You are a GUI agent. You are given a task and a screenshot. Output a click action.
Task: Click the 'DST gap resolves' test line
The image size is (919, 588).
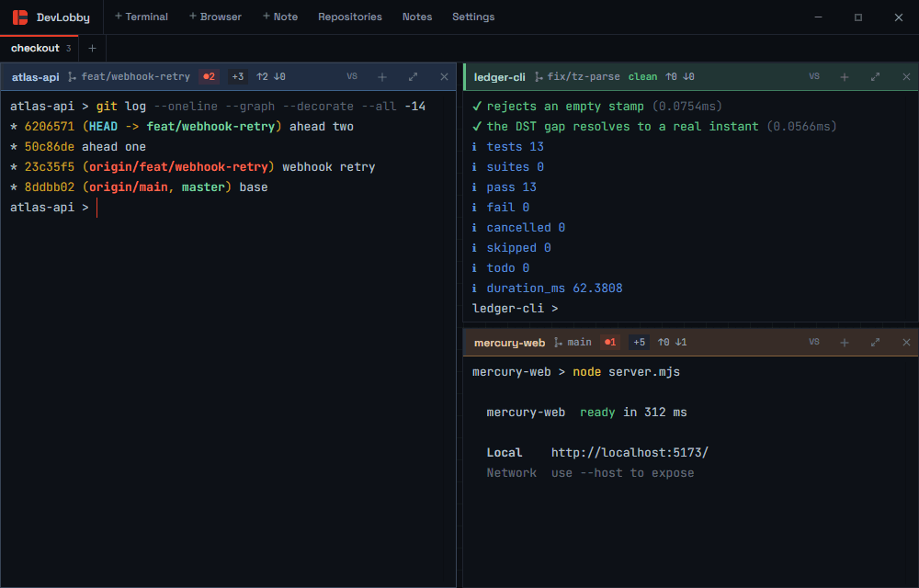654,127
